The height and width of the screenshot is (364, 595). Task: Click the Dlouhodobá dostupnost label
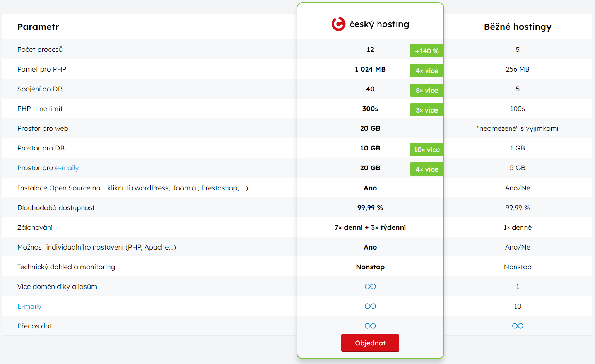pos(56,208)
